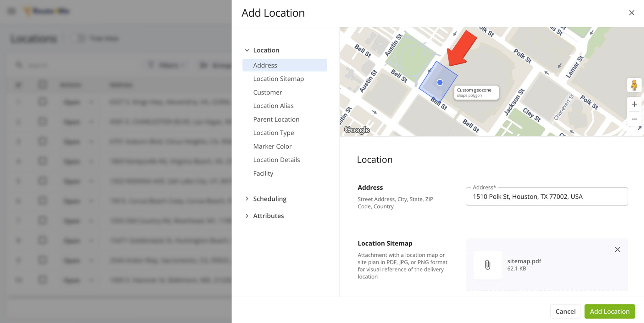644x323 pixels.
Task: Click the blue location marker dot
Action: 440,83
